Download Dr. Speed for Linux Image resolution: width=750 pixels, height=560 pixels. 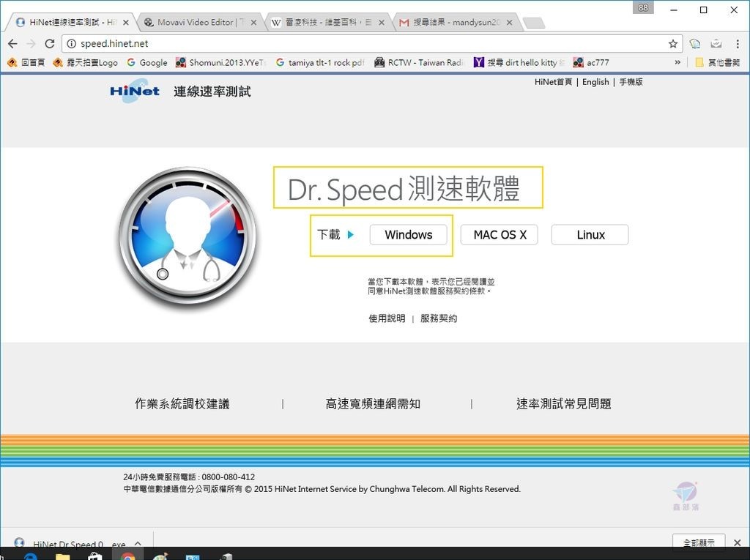pyautogui.click(x=590, y=235)
